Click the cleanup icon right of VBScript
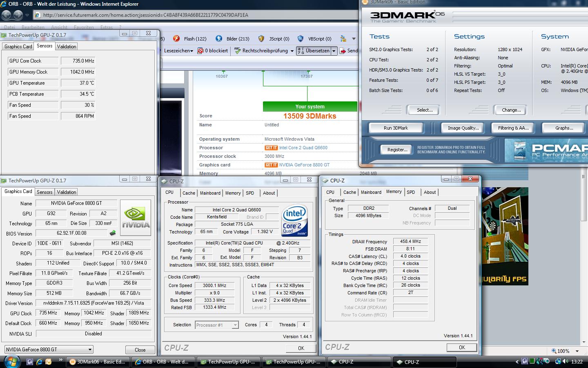The width and height of the screenshot is (588, 368). point(343,39)
